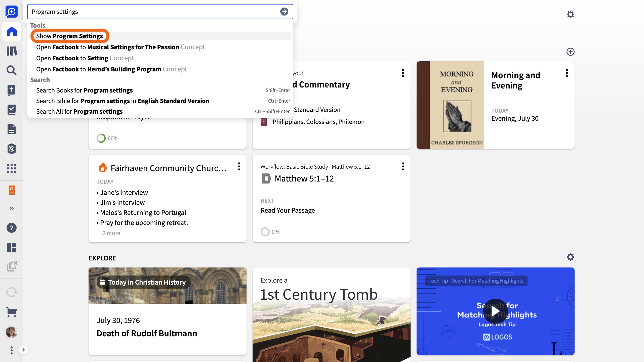Screen dimensions: 644x362
Task: Open options menu for Matthew 5:1–12 card
Action: point(403,166)
